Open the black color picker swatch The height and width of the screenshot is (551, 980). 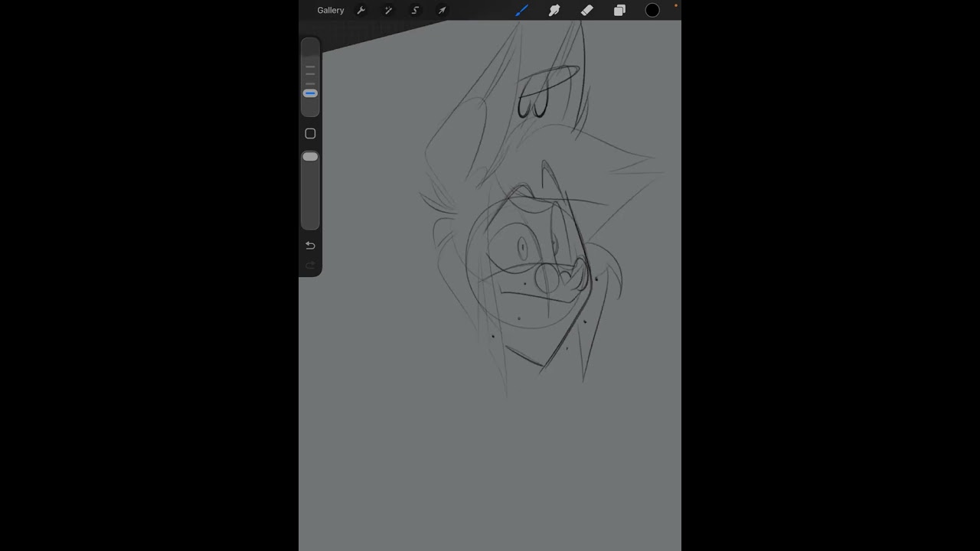[x=652, y=11]
